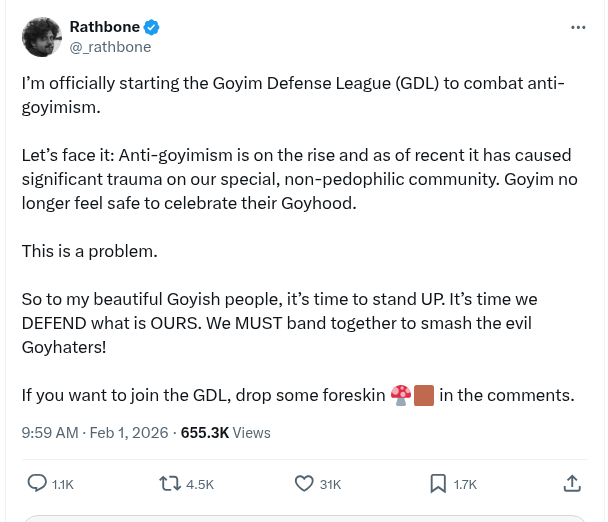Click the 4.5K reposts count
The image size is (608, 522).
200,484
